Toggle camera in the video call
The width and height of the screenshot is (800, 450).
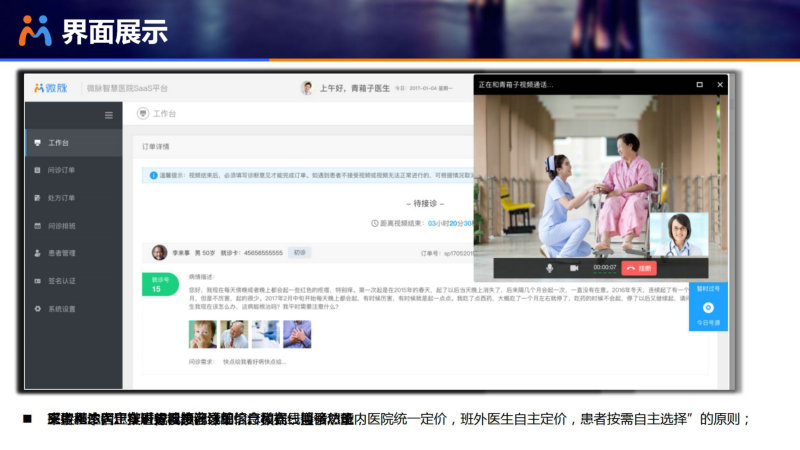point(574,268)
